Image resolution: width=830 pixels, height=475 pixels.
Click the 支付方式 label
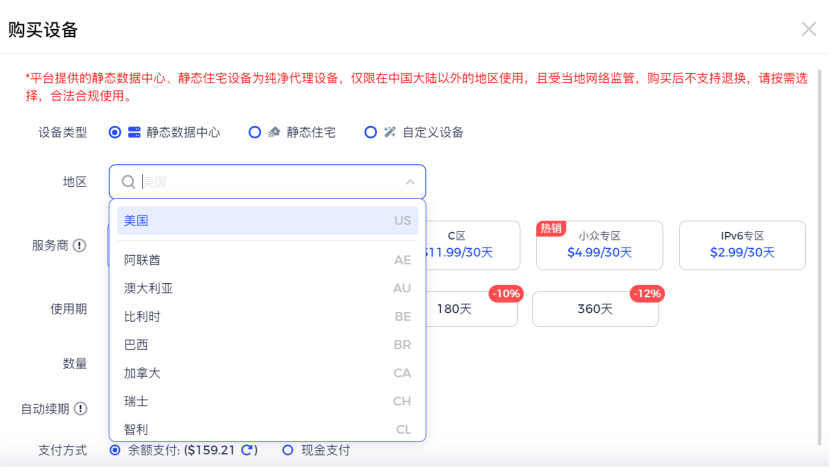[62, 450]
